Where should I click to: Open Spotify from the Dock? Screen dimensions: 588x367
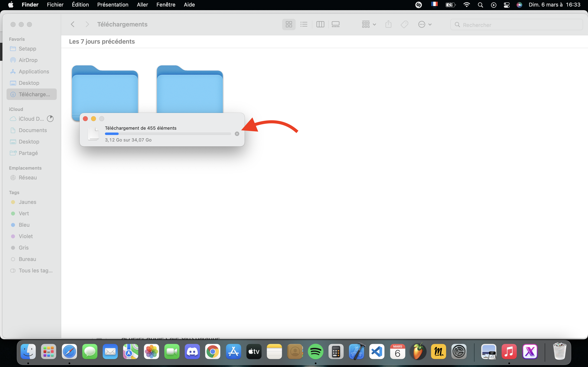(x=315, y=352)
